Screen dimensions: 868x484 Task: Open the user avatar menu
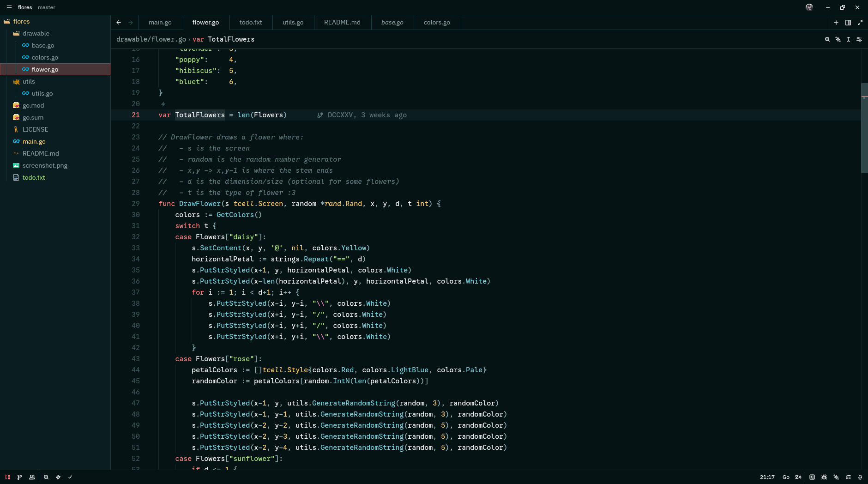(x=809, y=7)
